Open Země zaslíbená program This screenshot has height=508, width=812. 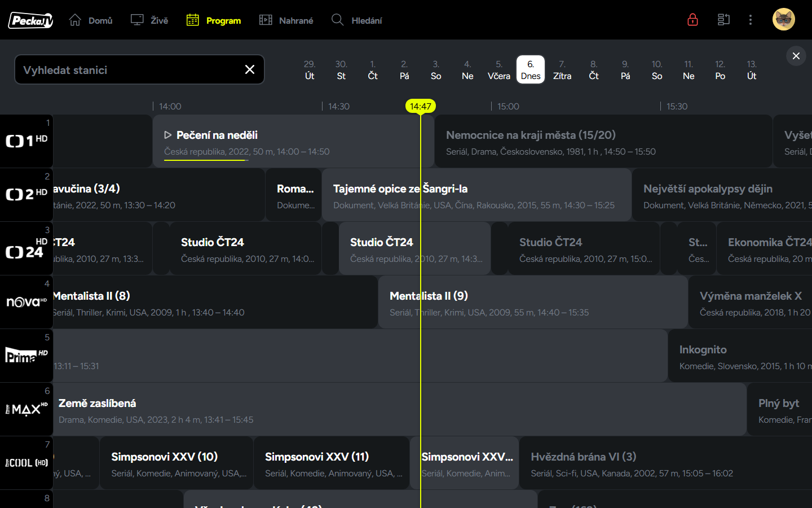(x=400, y=409)
